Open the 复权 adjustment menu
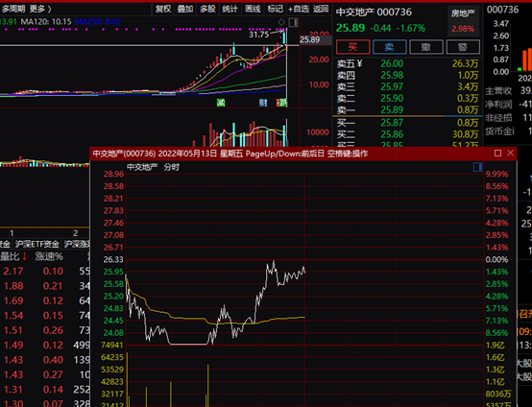This screenshot has width=532, height=407. pos(163,9)
